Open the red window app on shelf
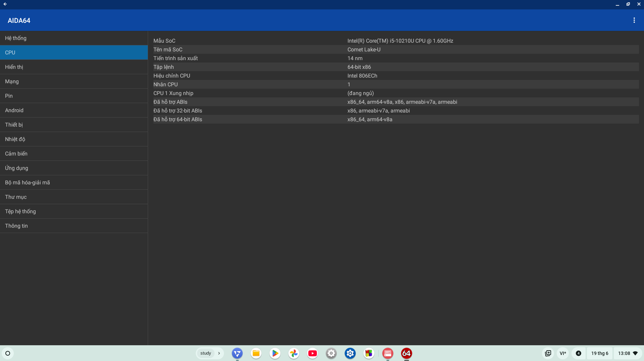Screen dimensions: 644x361 click(387, 353)
